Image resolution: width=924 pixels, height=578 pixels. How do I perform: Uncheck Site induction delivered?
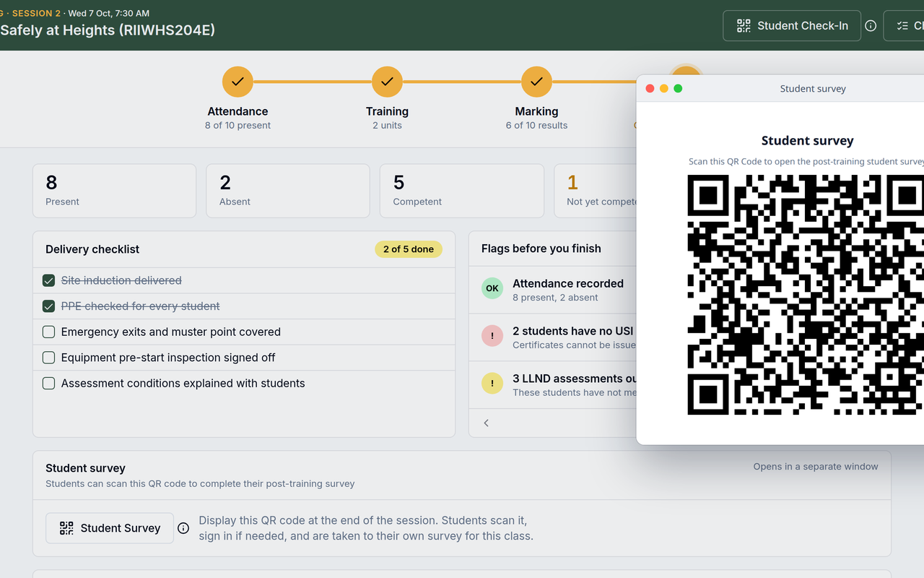[x=48, y=280]
